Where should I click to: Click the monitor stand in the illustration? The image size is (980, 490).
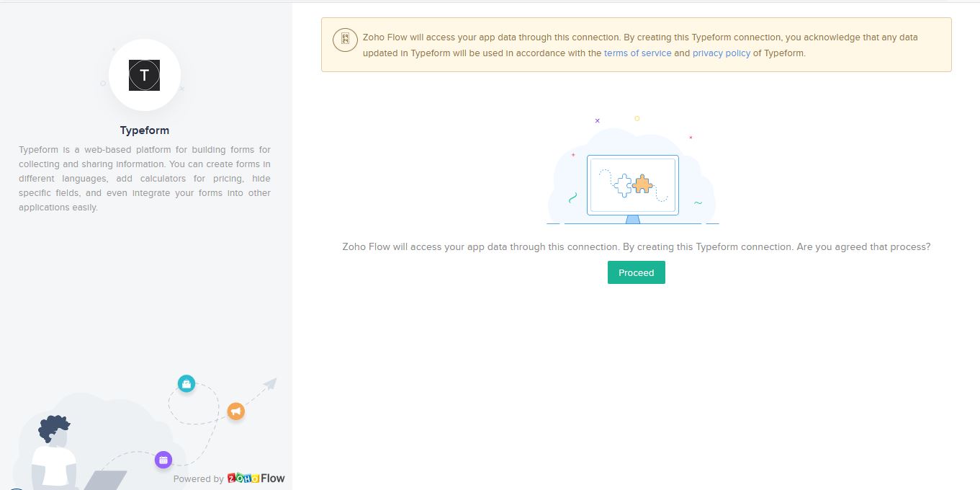pos(632,219)
